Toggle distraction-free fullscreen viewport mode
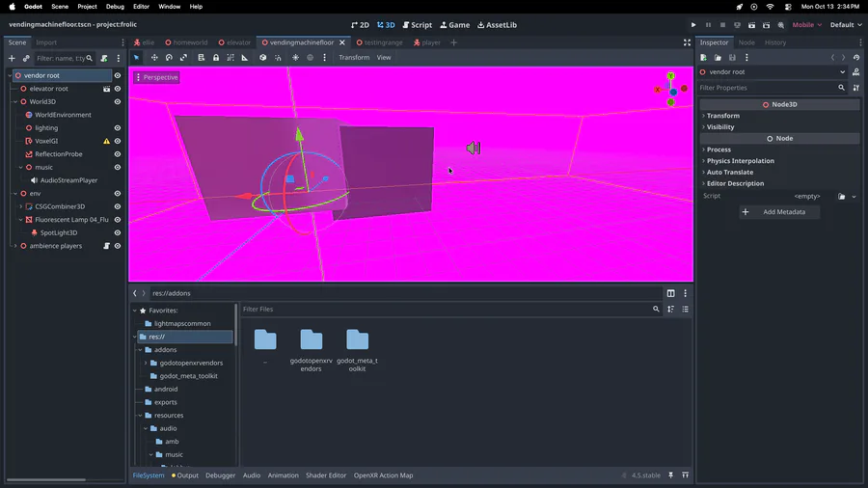The image size is (868, 488). tap(687, 42)
